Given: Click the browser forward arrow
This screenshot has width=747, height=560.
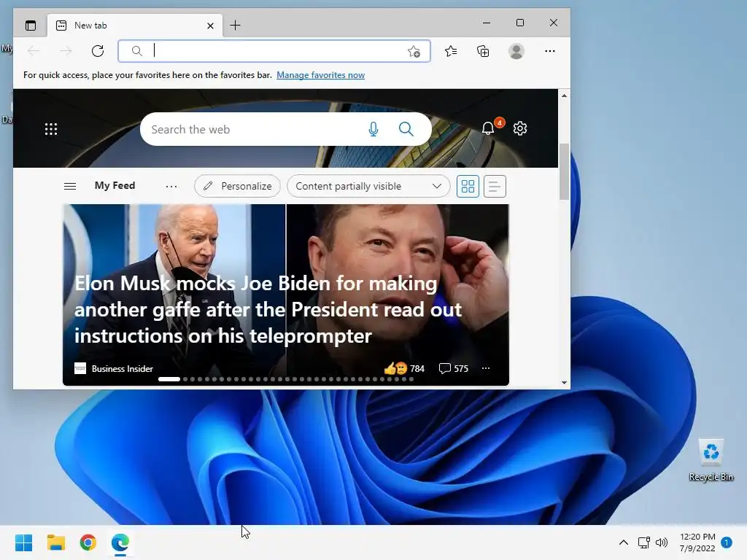Looking at the screenshot, I should (66, 51).
